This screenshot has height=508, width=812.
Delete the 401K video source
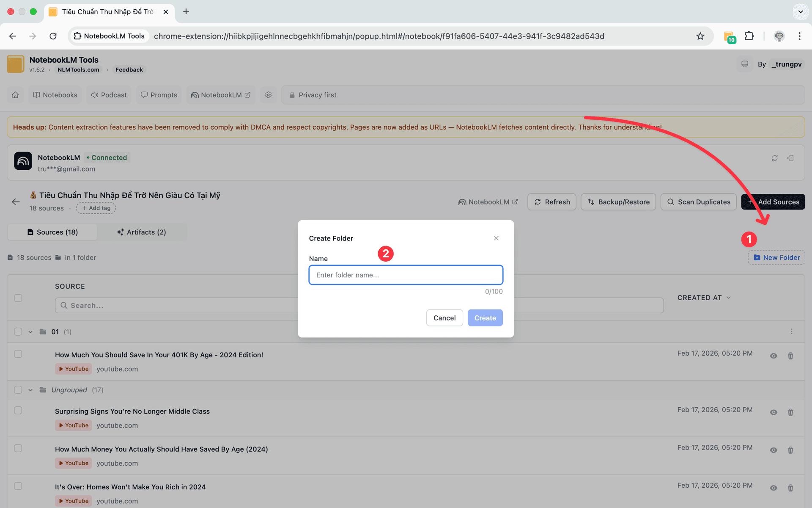[x=790, y=356]
